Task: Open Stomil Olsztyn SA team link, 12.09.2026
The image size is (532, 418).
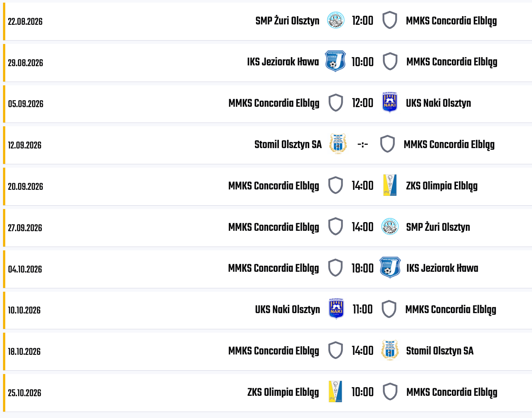Action: point(288,144)
